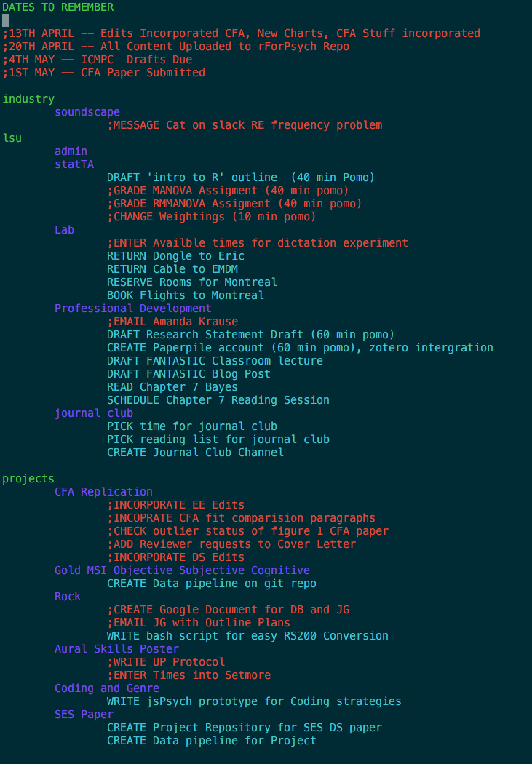Image resolution: width=532 pixels, height=764 pixels.
Task: Click the DATES TO REMEMBER heading
Action: (x=58, y=7)
